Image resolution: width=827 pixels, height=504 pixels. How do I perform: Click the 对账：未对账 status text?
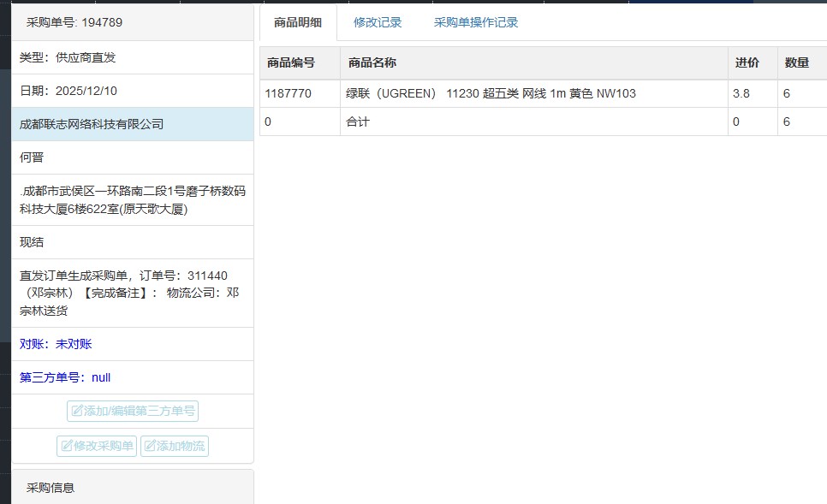tap(56, 344)
